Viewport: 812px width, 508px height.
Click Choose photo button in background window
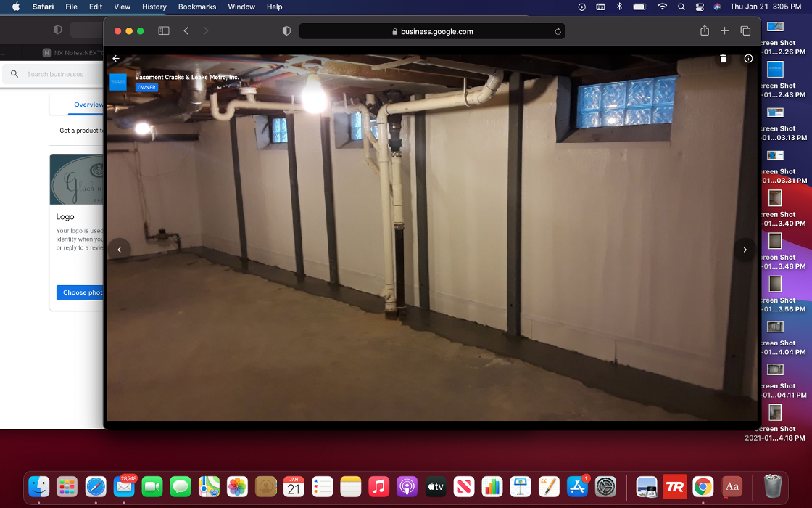click(x=80, y=292)
